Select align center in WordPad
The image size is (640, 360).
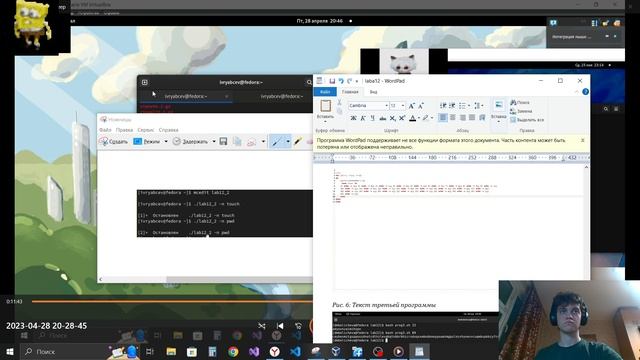[x=453, y=118]
